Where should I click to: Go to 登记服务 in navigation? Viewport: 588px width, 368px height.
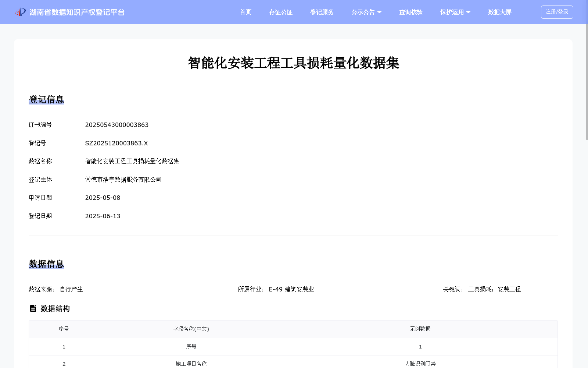point(322,12)
